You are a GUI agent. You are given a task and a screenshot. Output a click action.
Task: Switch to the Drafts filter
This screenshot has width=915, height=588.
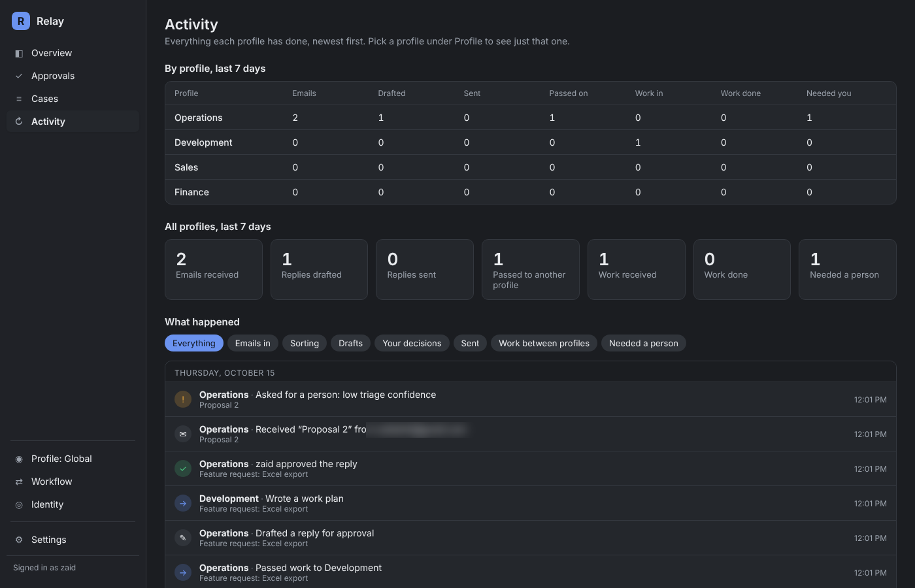coord(350,343)
